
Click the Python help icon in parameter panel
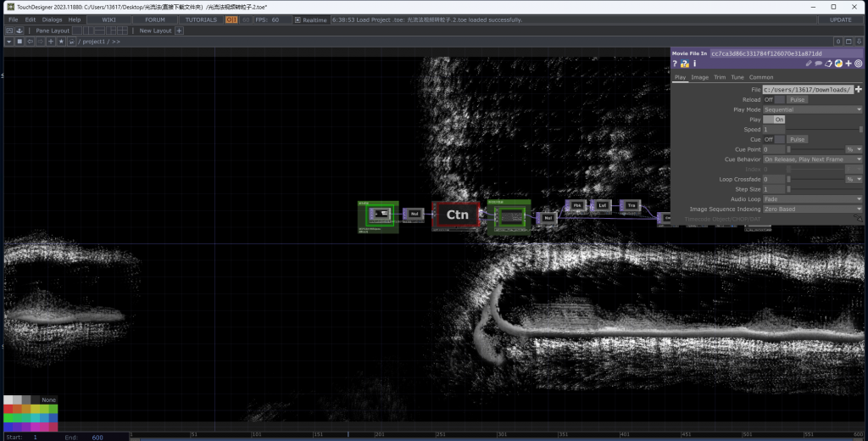pos(685,64)
